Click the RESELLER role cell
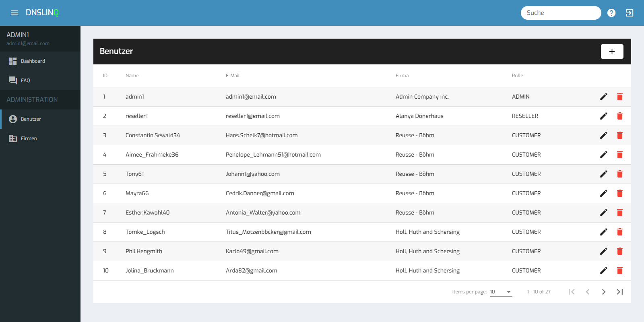This screenshot has height=322, width=644. coord(525,116)
